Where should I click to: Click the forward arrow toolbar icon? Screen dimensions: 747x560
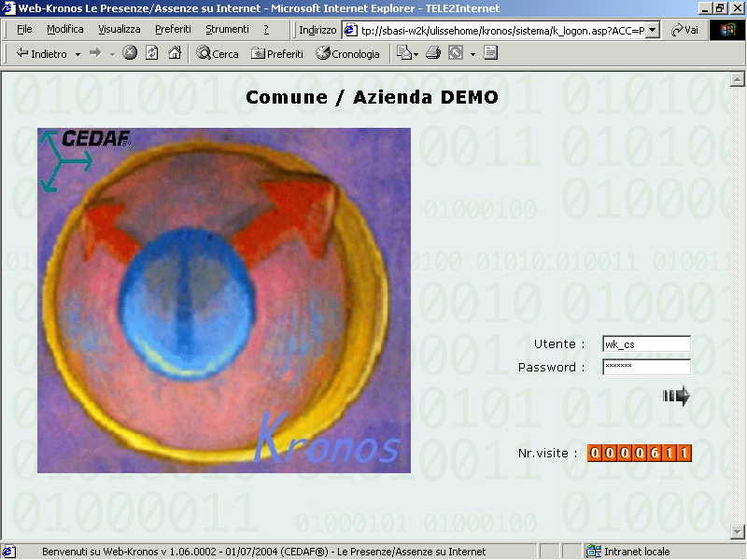pyautogui.click(x=95, y=53)
